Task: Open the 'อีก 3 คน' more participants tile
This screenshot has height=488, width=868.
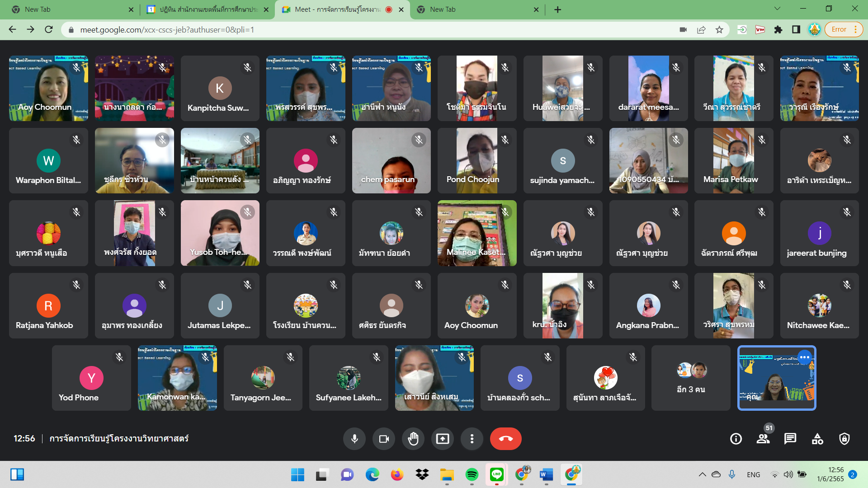Action: (x=690, y=378)
